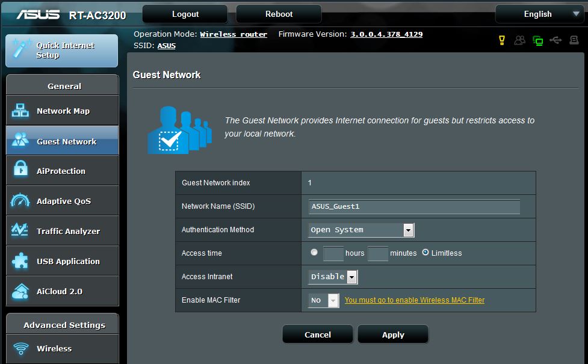Select the hours/minutes access time radio button
Image resolution: width=588 pixels, height=364 pixels.
(x=314, y=252)
